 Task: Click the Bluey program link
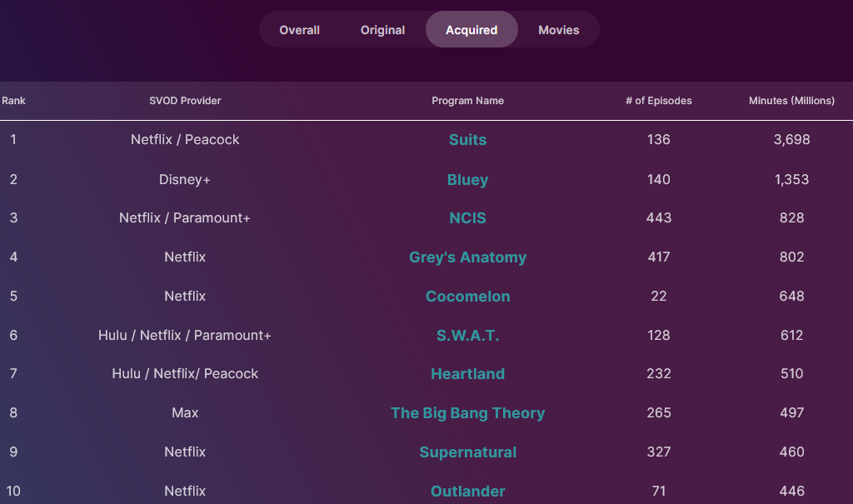(467, 180)
